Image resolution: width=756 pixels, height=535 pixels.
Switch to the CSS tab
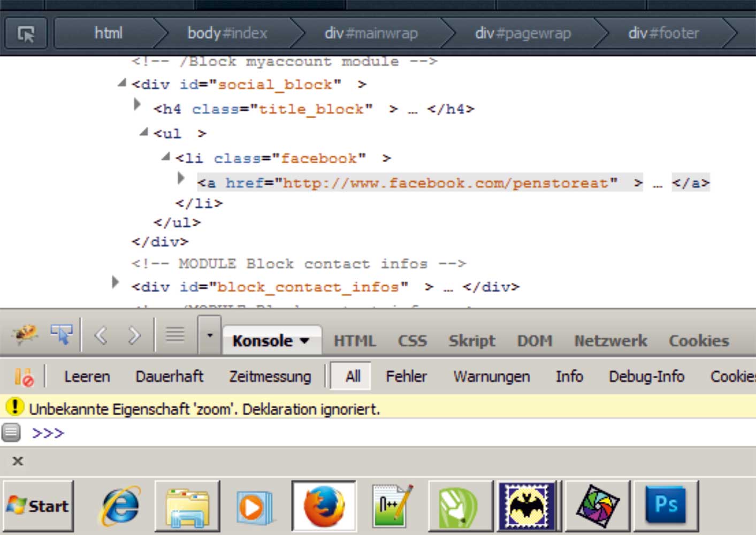(x=412, y=341)
